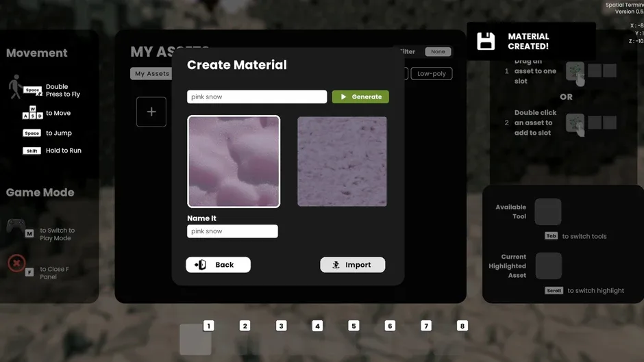This screenshot has height=362, width=644.
Task: Click the Tab key icon
Action: pyautogui.click(x=552, y=236)
